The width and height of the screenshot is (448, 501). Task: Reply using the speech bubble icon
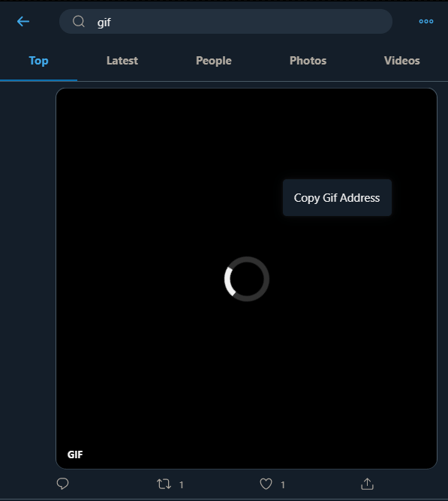pyautogui.click(x=63, y=484)
